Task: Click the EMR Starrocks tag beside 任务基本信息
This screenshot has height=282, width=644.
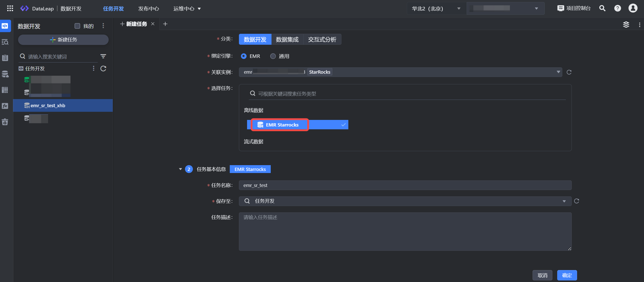Action: (250, 169)
